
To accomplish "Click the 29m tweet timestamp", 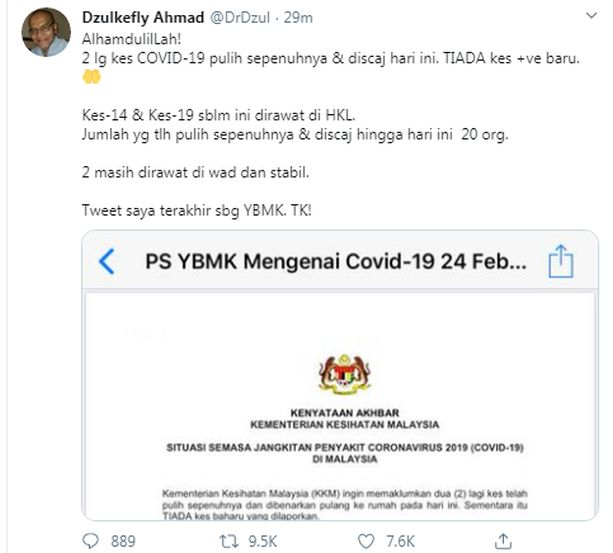I will coord(298,18).
